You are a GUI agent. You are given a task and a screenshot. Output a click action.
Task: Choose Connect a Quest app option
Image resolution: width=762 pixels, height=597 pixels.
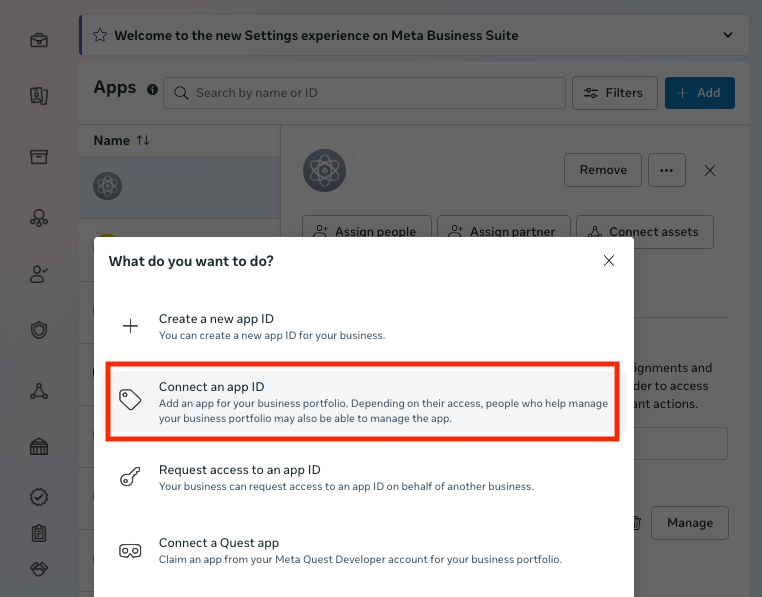363,550
